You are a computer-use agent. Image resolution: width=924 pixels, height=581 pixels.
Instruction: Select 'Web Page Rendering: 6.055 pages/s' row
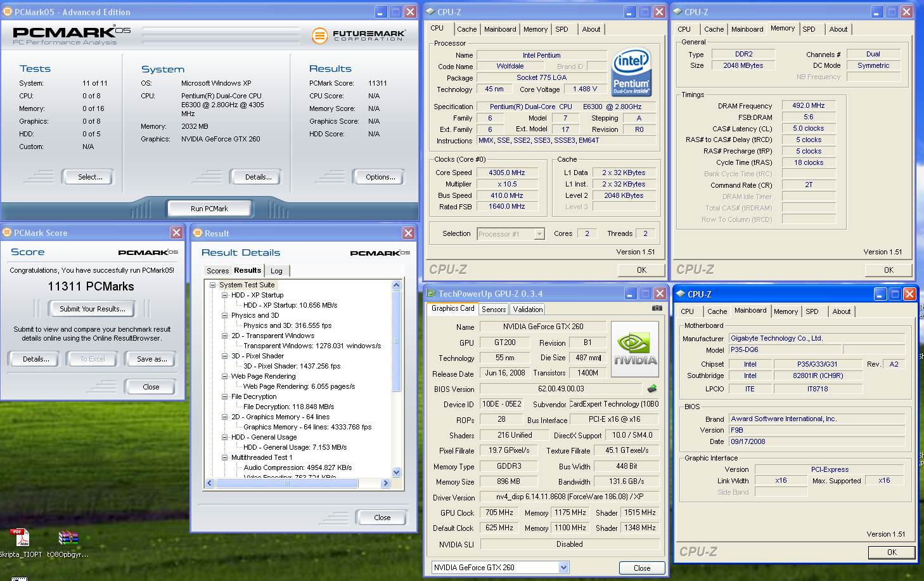[299, 386]
